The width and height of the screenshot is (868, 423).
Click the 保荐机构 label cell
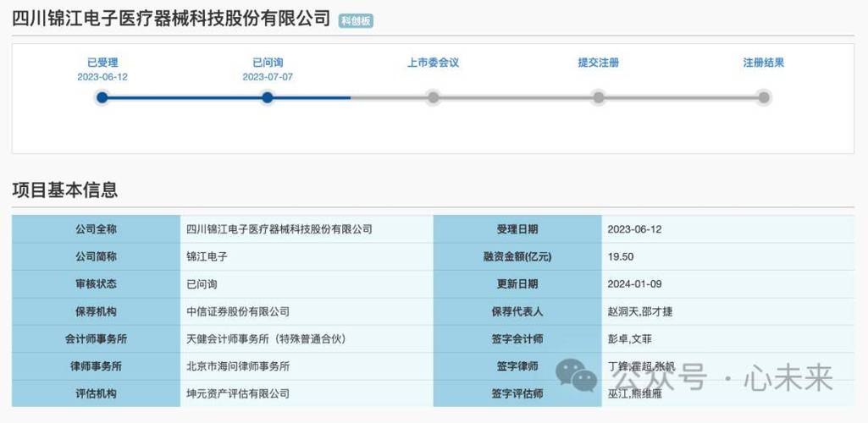[x=96, y=311]
